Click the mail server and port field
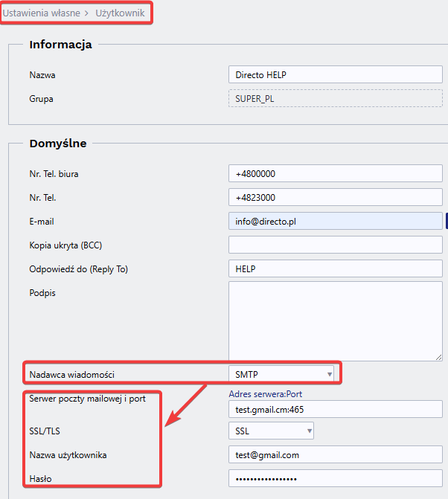The image size is (448, 499). (335, 408)
